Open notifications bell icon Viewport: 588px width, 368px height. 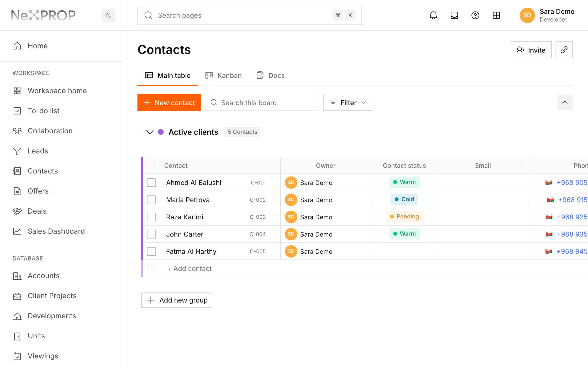[433, 15]
